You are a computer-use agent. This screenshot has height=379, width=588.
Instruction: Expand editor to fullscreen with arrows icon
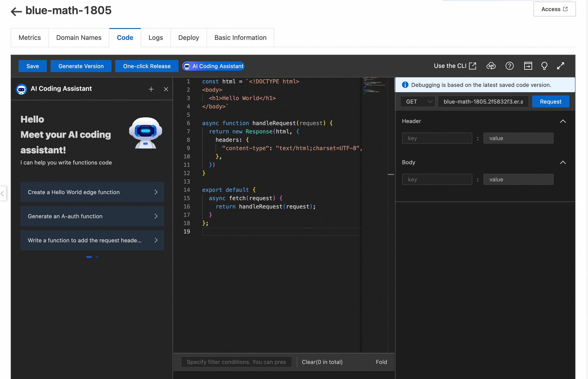[x=560, y=66]
